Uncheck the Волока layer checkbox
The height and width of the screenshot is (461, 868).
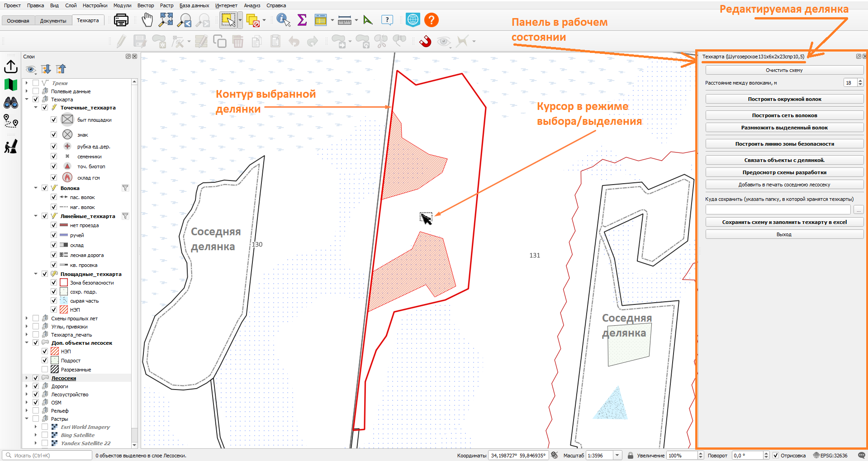tap(45, 188)
